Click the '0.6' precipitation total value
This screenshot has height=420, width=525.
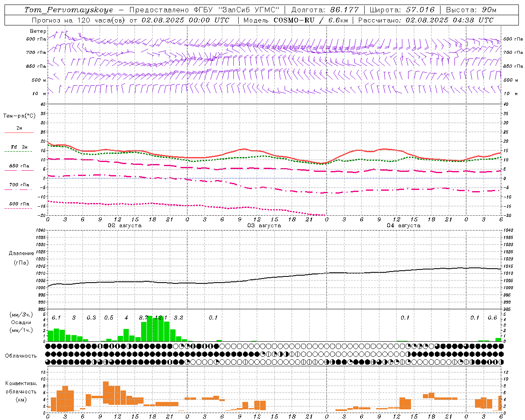[x=492, y=317]
